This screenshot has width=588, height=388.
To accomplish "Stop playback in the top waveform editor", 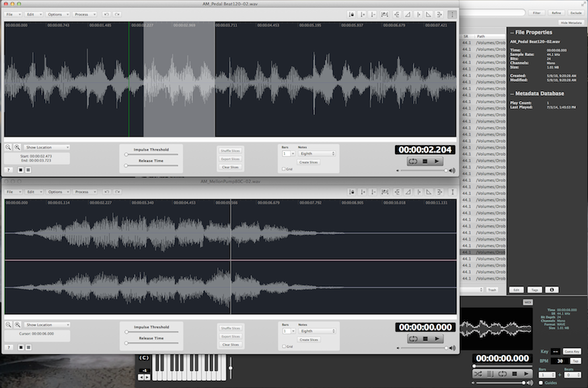I will coord(425,162).
